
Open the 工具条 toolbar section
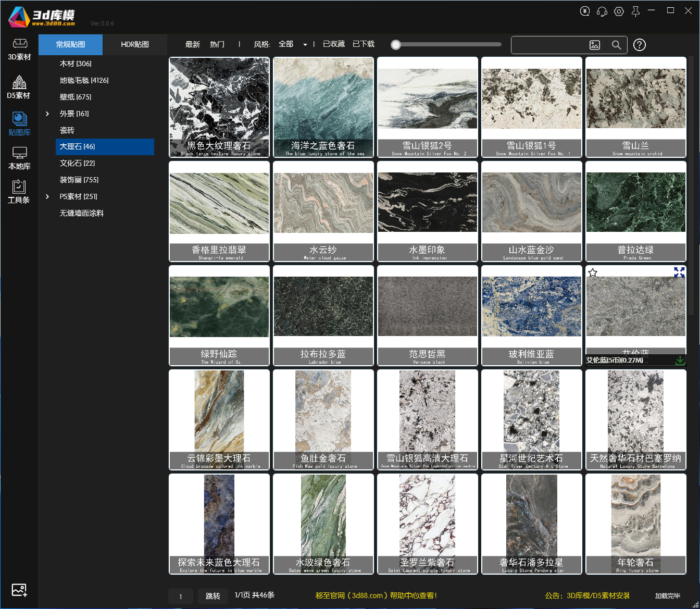pyautogui.click(x=19, y=192)
